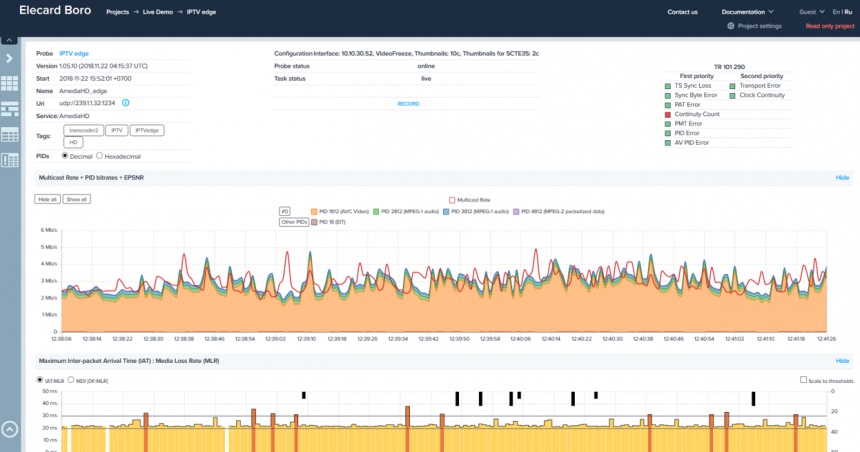Click the RECORD link
860x452 pixels.
pos(408,104)
